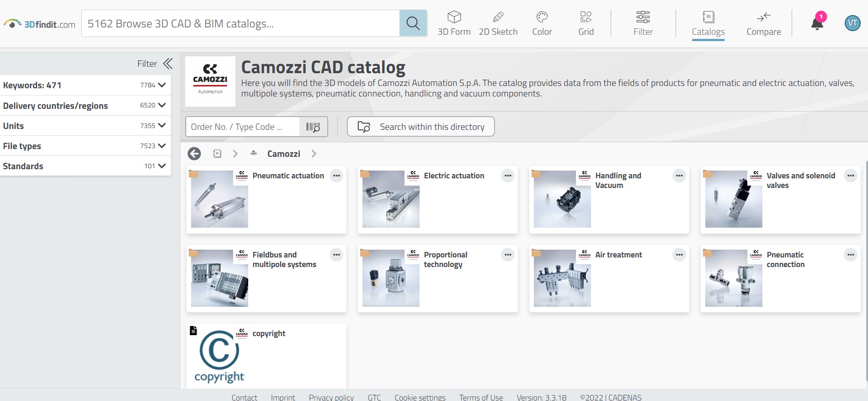Click the Pneumatic connection thumbnail image
This screenshot has height=401, width=868.
point(734,278)
